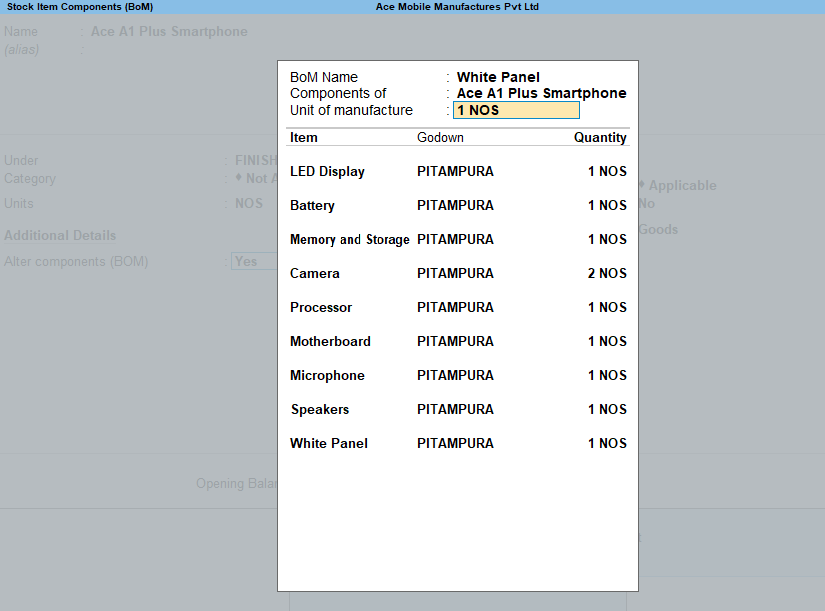
Task: Select the LED Display item name
Action: coord(327,172)
